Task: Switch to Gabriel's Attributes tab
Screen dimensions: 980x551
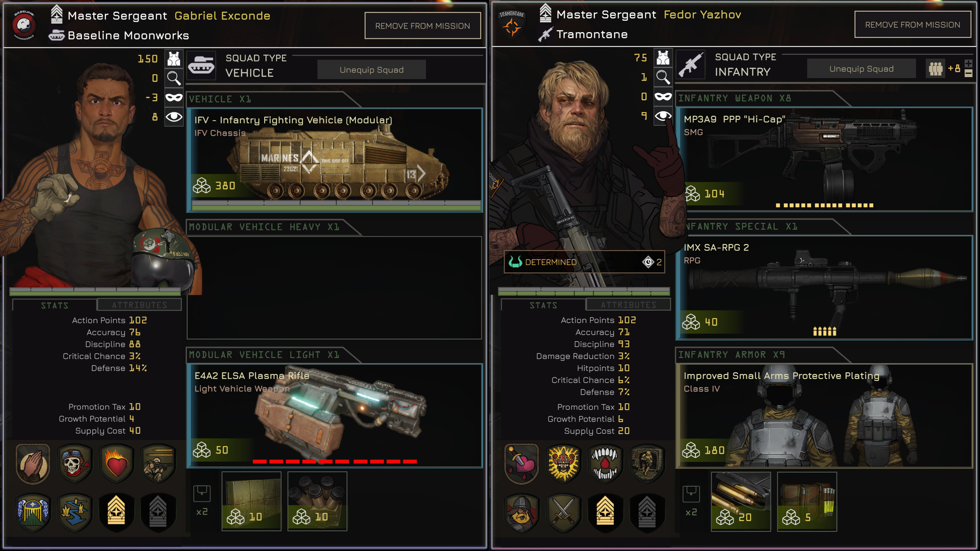Action: 139,305
